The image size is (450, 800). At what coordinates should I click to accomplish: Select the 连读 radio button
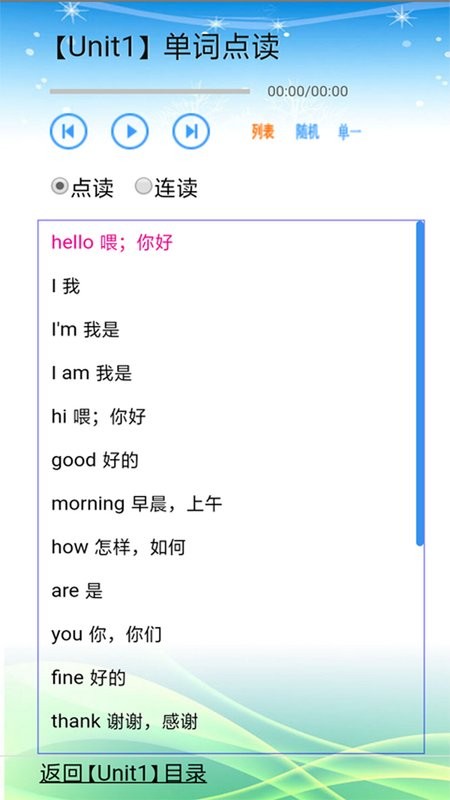pyautogui.click(x=143, y=186)
